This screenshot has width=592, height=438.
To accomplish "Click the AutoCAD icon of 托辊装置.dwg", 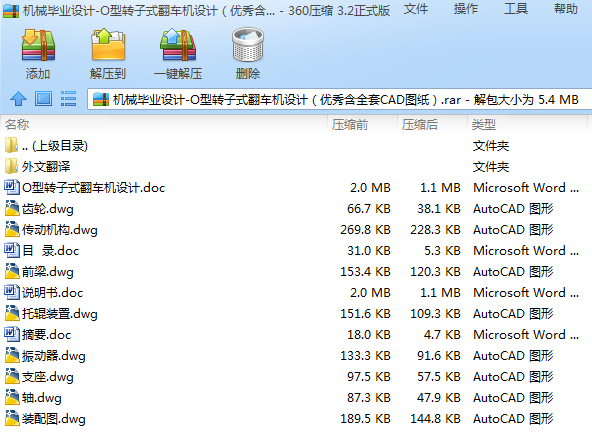I will (12, 313).
